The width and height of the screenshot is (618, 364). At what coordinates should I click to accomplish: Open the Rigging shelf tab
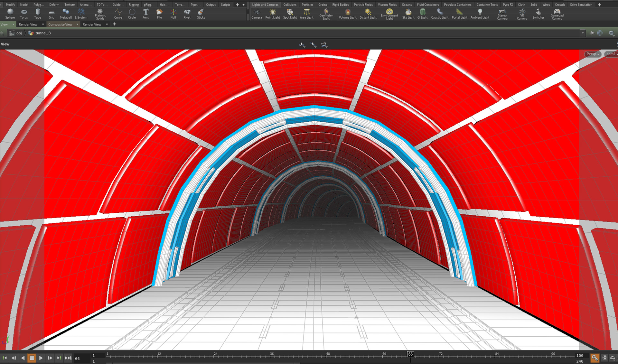click(134, 5)
